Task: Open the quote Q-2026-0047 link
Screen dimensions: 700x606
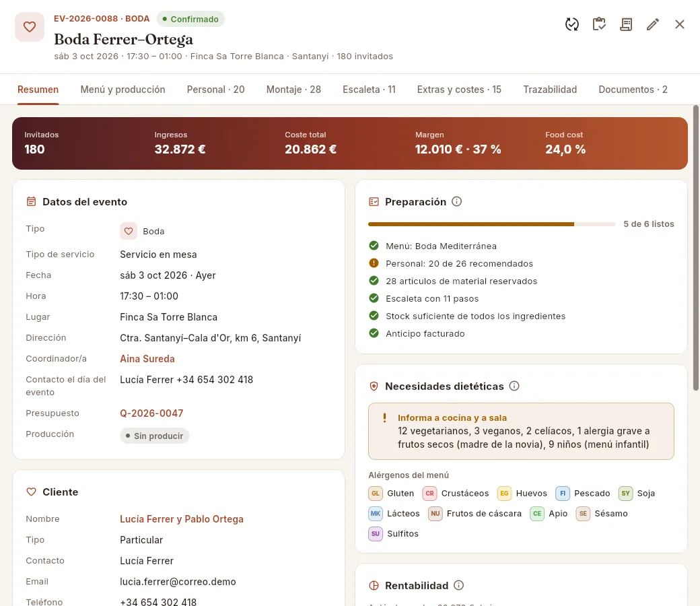Action: pyautogui.click(x=151, y=413)
